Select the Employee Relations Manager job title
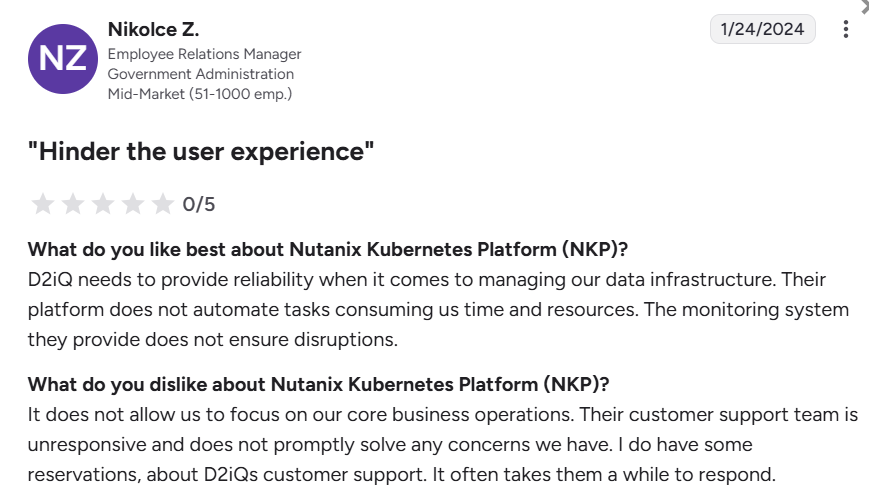Image resolution: width=869 pixels, height=499 pixels. pos(205,54)
